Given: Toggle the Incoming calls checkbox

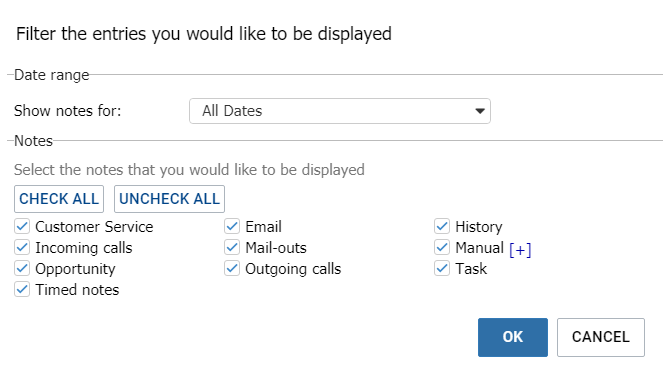Looking at the screenshot, I should [x=22, y=247].
